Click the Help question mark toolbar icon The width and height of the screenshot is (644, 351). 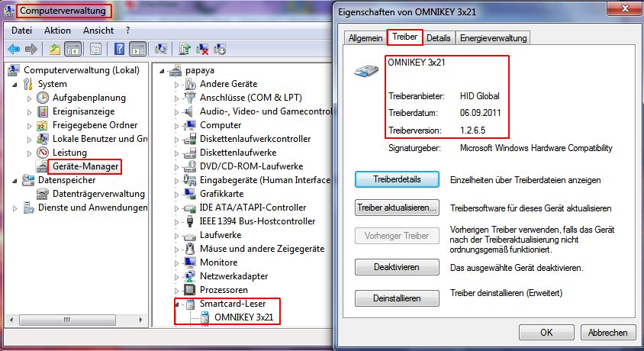tap(120, 50)
